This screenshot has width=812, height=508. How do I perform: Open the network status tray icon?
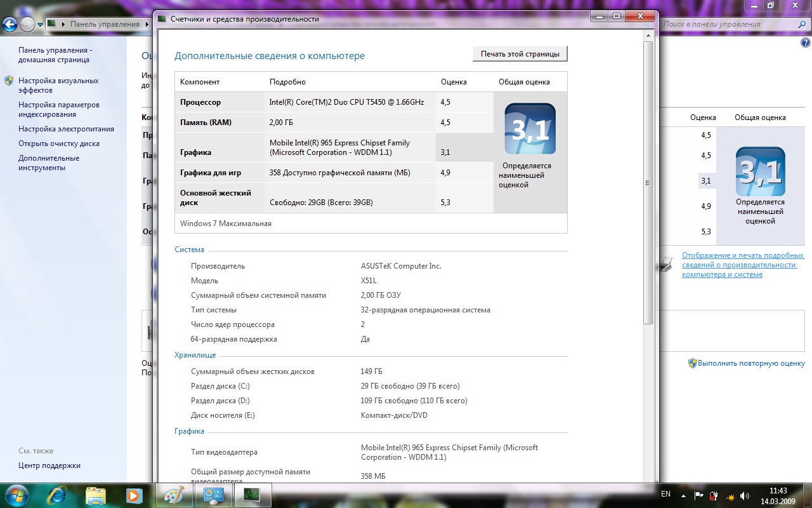730,495
